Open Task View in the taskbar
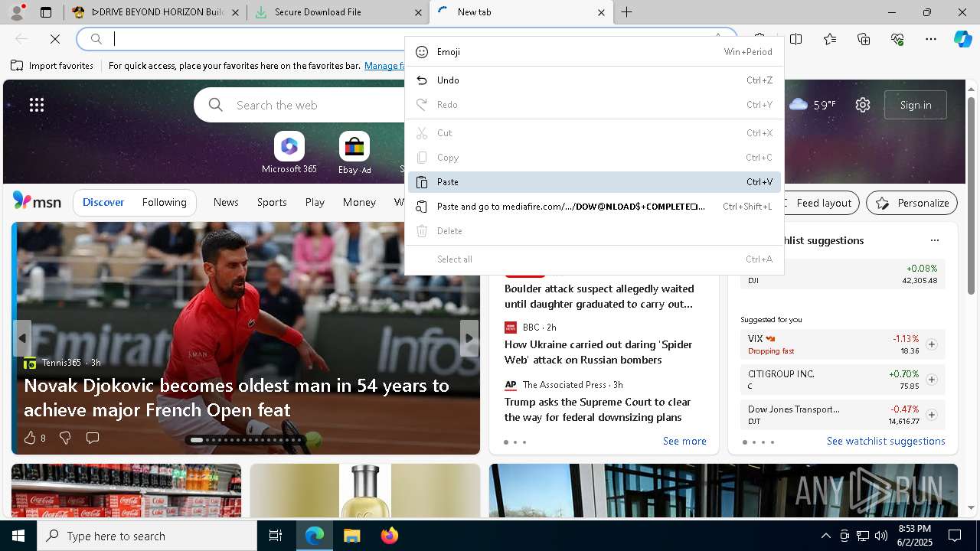 click(276, 536)
